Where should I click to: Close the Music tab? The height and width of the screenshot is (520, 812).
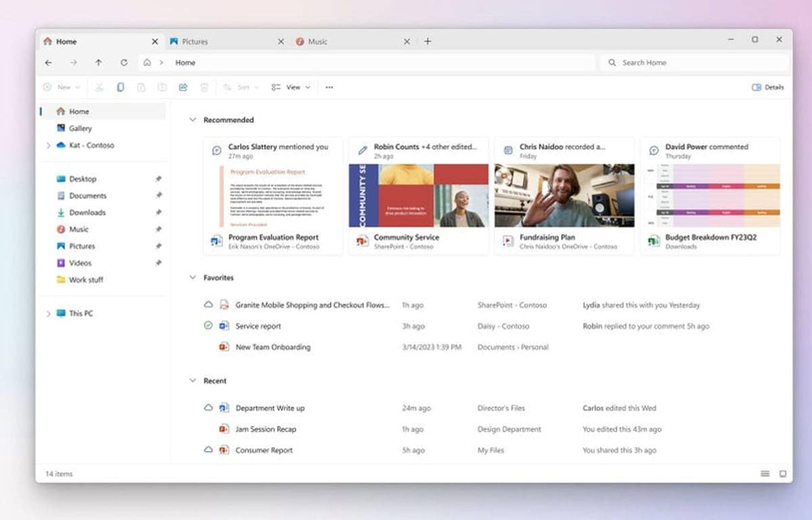point(407,41)
